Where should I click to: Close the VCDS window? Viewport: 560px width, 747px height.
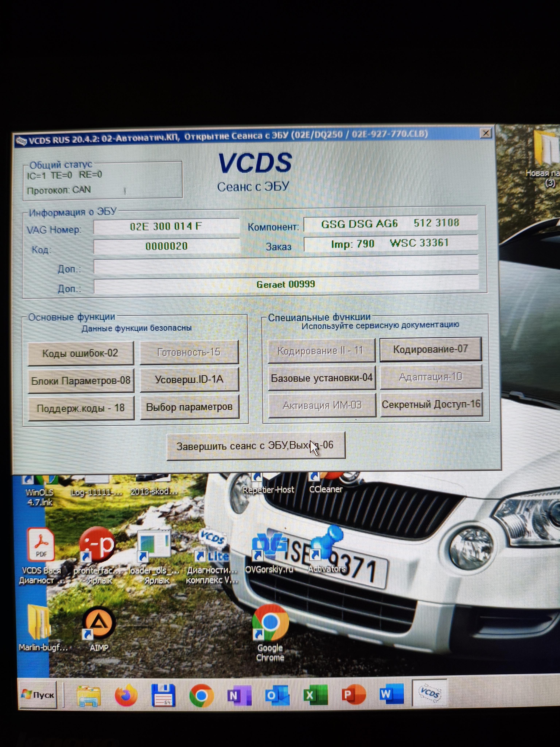(485, 133)
